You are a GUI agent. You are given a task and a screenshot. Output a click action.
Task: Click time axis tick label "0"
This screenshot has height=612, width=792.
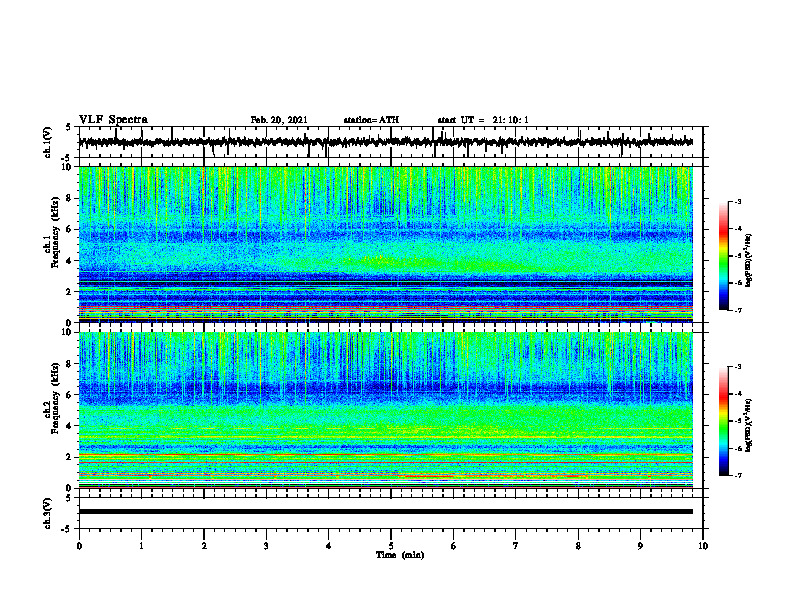[x=79, y=546]
